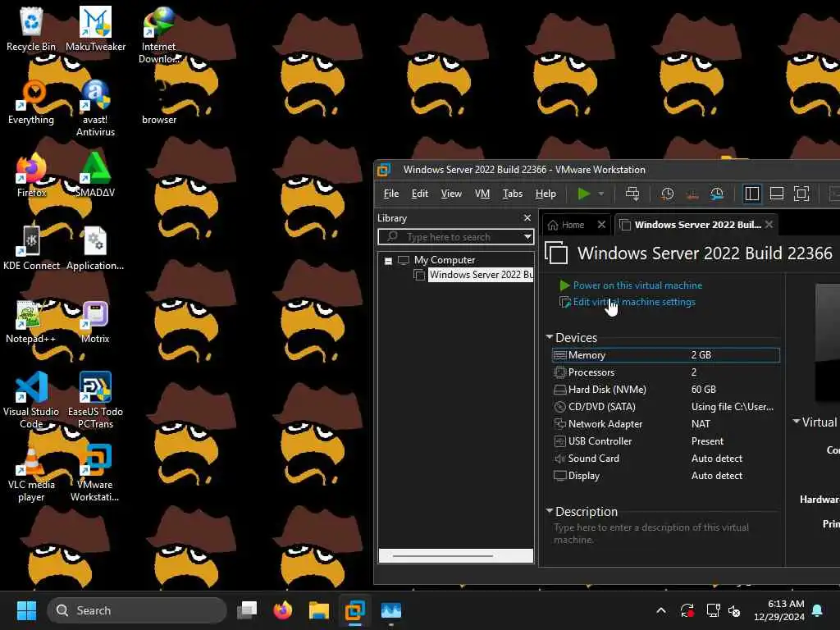The width and height of the screenshot is (840, 630).
Task: Select My Computer in the library
Action: click(x=445, y=260)
